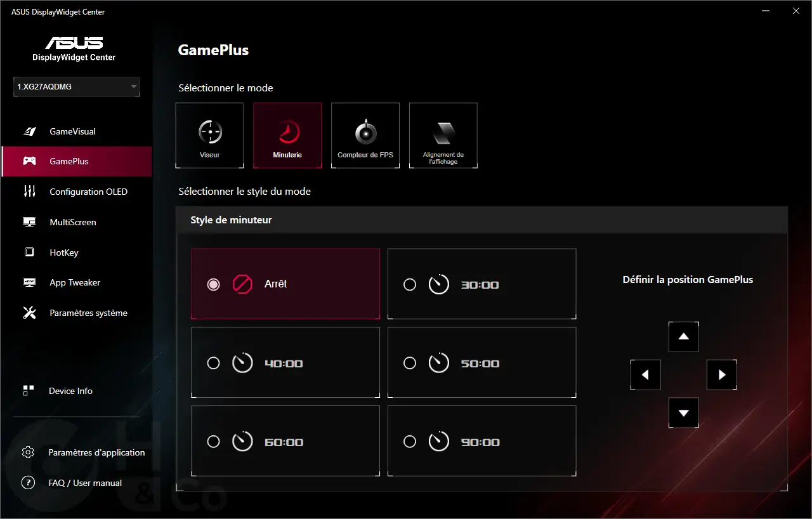812x519 pixels.
Task: Click the 90:00 timer value text
Action: 480,442
